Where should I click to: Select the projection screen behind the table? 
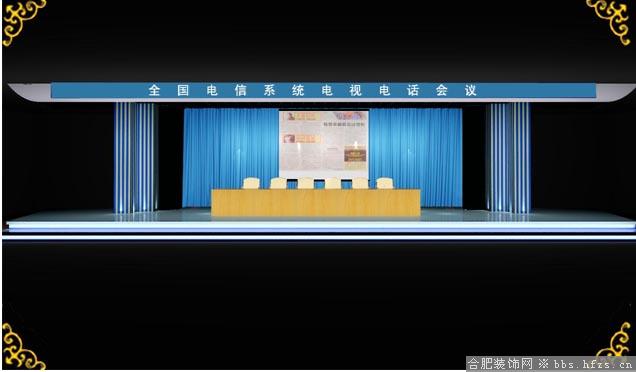324,144
